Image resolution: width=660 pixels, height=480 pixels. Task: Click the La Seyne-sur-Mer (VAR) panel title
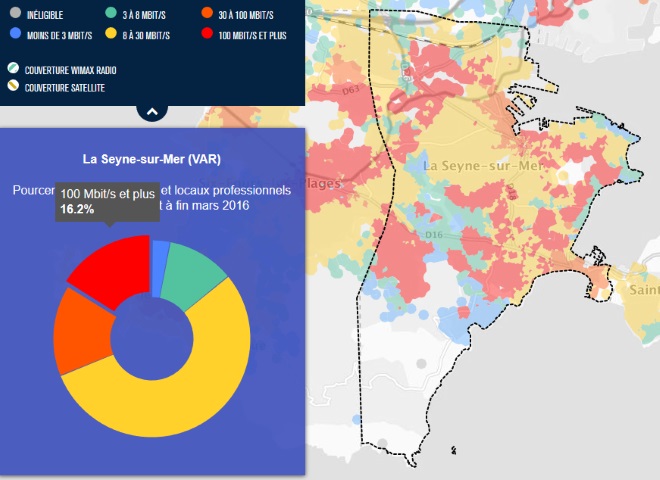pyautogui.click(x=152, y=159)
